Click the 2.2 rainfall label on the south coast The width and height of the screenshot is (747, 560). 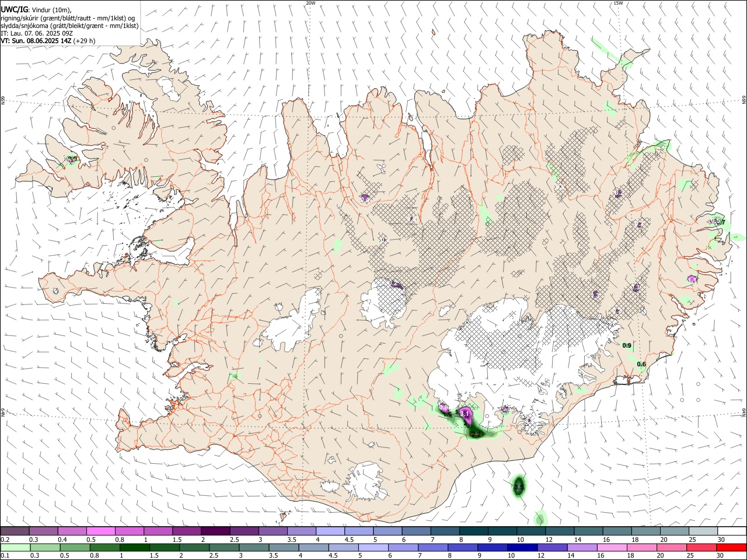[476, 434]
